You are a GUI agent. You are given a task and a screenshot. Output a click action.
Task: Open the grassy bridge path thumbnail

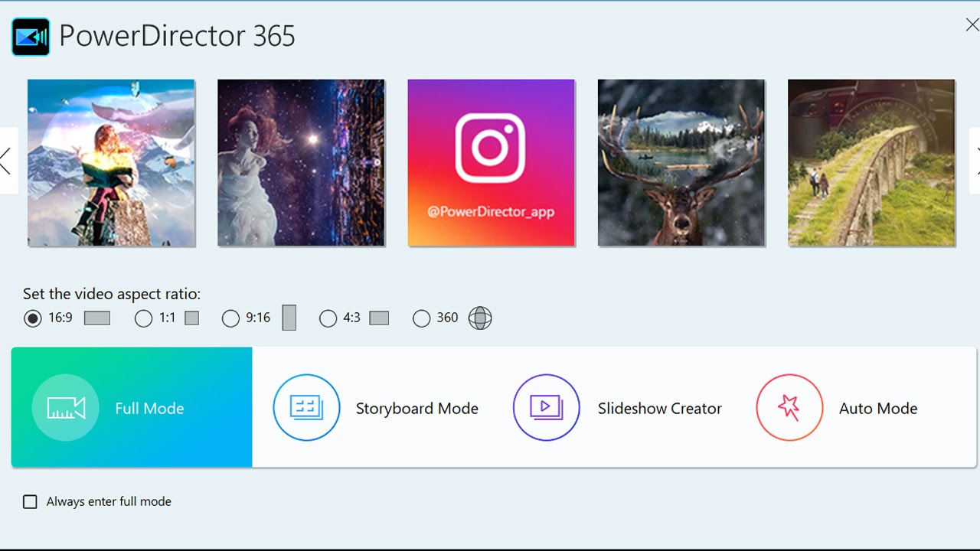coord(871,163)
